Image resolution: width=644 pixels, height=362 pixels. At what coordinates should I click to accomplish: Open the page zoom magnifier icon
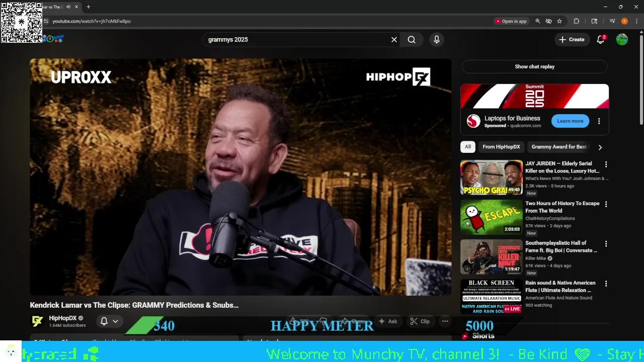pos(538,21)
